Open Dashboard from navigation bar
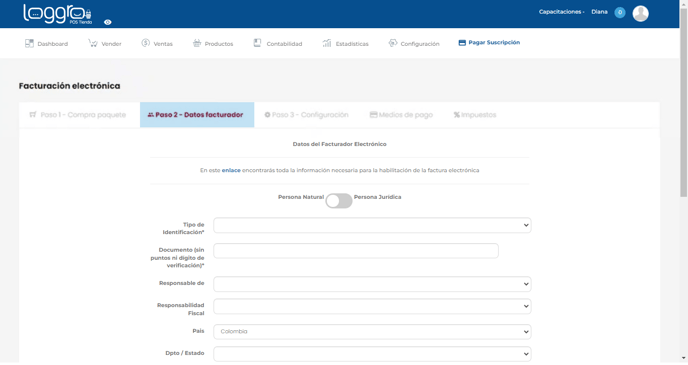 pyautogui.click(x=47, y=43)
